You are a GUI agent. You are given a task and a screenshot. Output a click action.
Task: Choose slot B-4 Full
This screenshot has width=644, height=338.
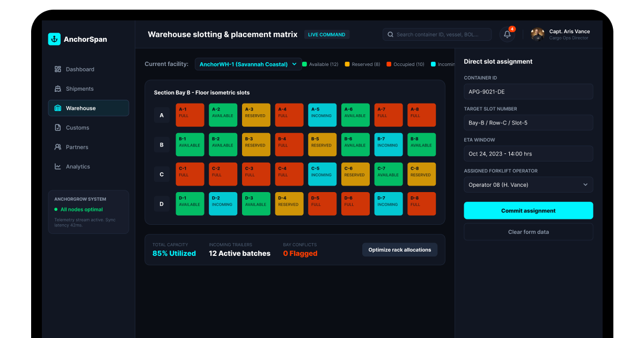tap(289, 145)
